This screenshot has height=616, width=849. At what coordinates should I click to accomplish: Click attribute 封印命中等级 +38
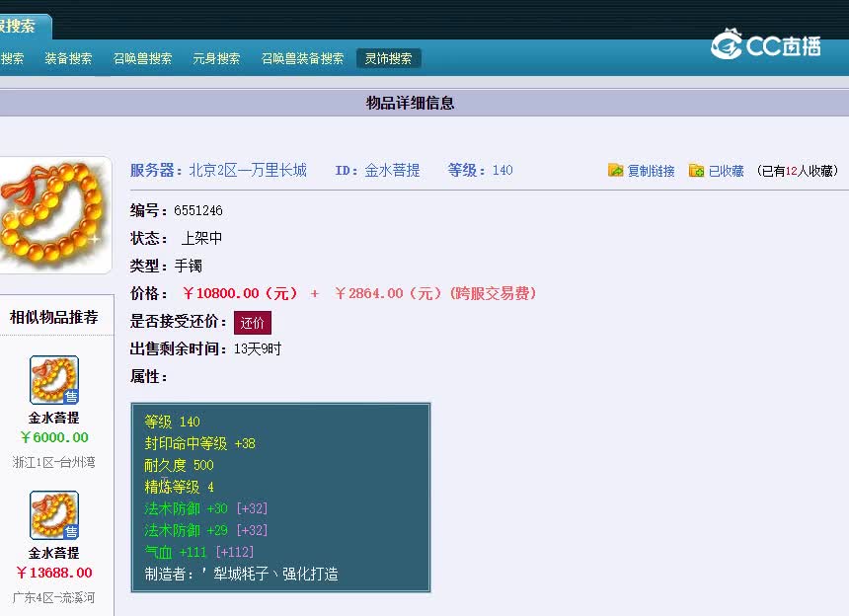tap(199, 444)
